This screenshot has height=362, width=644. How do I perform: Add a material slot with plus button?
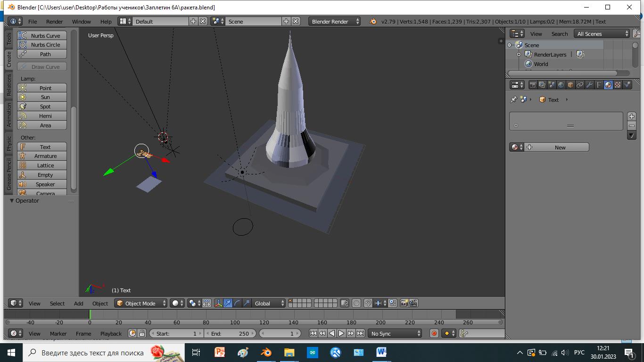(x=632, y=116)
